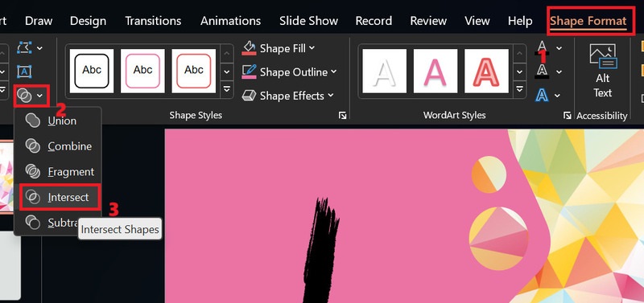The height and width of the screenshot is (303, 644).
Task: Apply the white shadow WordArt style
Action: [385, 71]
